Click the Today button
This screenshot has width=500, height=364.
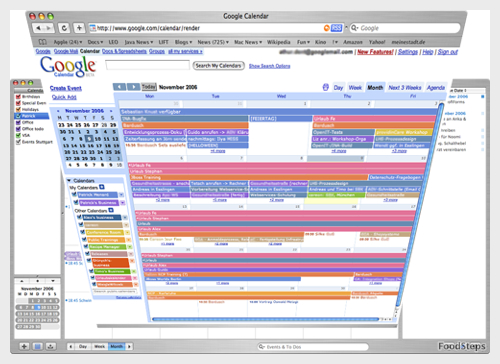click(149, 87)
